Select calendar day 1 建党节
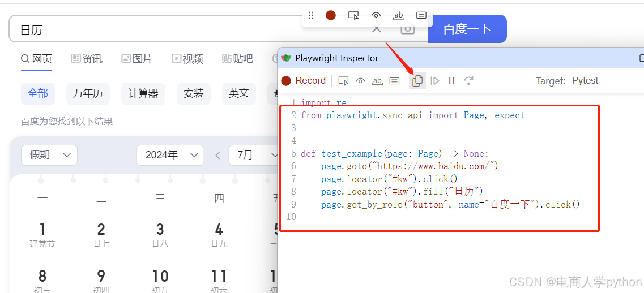The height and width of the screenshot is (293, 644). click(x=42, y=234)
